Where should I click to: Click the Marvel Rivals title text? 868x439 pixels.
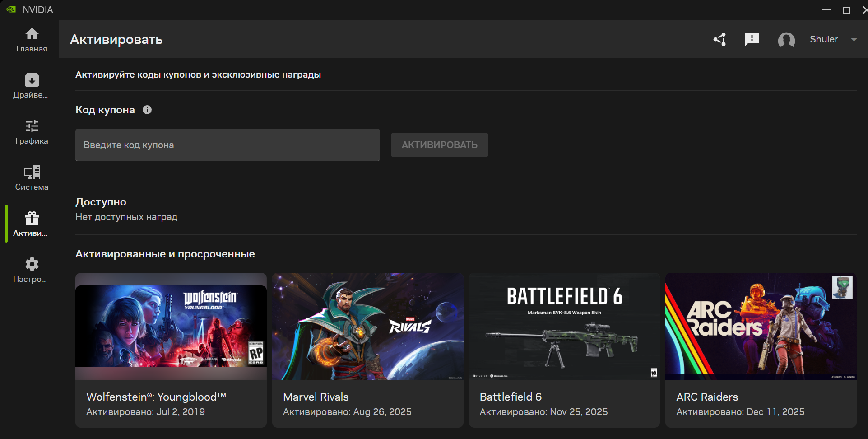tap(316, 397)
